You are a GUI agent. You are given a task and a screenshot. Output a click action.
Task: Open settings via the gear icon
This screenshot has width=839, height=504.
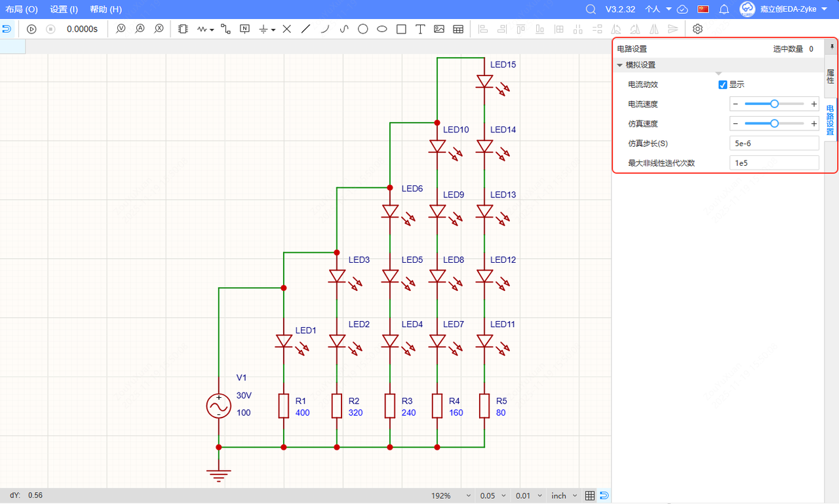click(697, 29)
